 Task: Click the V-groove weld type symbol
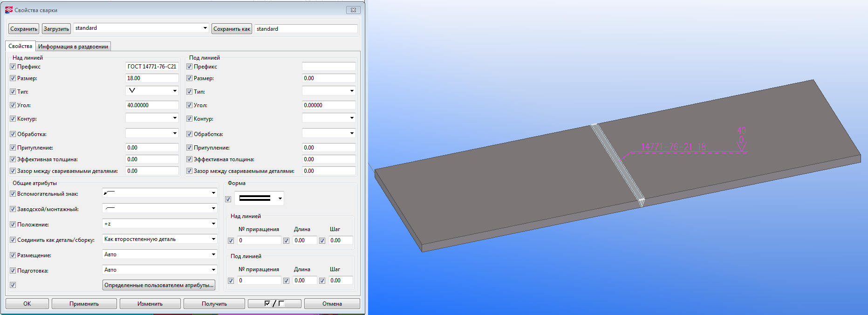132,91
